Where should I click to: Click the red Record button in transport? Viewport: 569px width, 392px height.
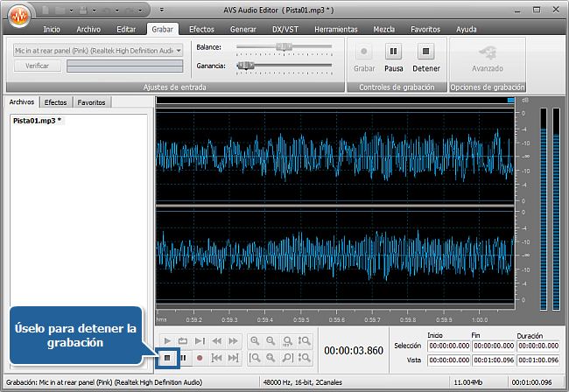(200, 358)
